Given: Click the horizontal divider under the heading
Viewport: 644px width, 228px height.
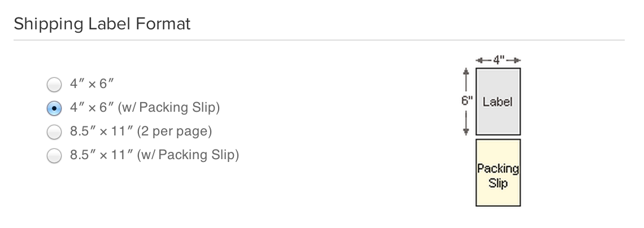Looking at the screenshot, I should (319, 40).
